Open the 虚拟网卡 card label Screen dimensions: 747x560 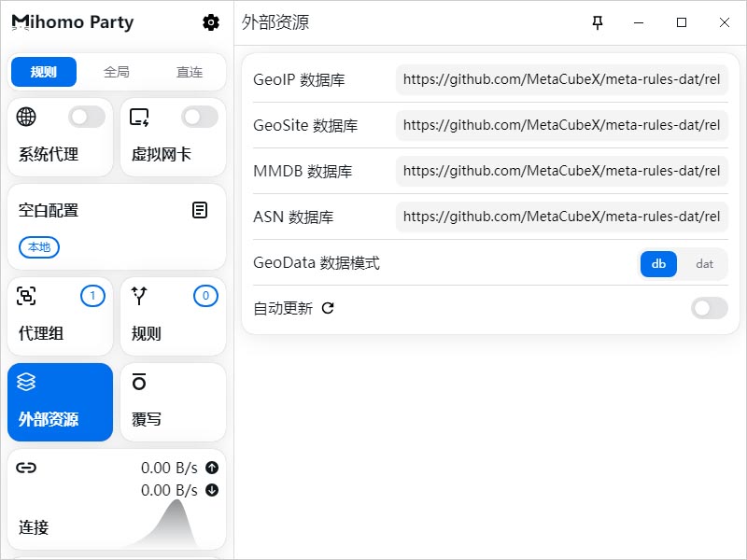tap(162, 154)
